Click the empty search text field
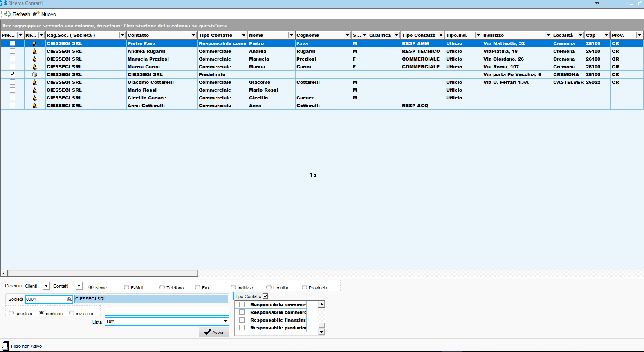 click(x=167, y=311)
